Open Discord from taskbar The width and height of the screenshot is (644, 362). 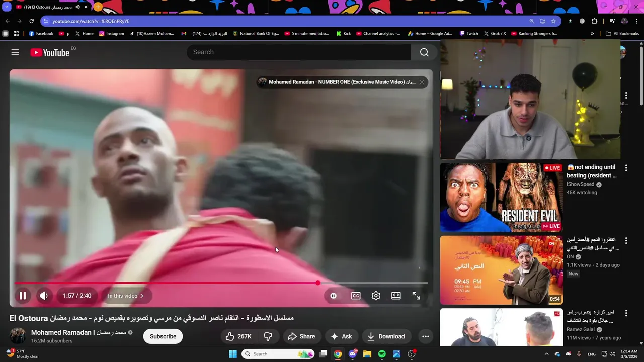pos(353,354)
